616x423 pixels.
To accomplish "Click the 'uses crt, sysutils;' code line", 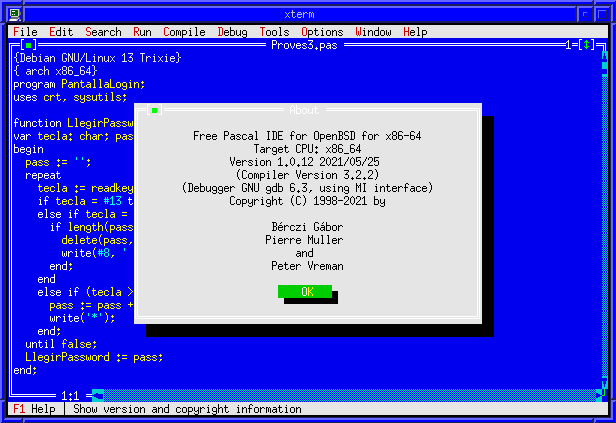I will [x=70, y=97].
